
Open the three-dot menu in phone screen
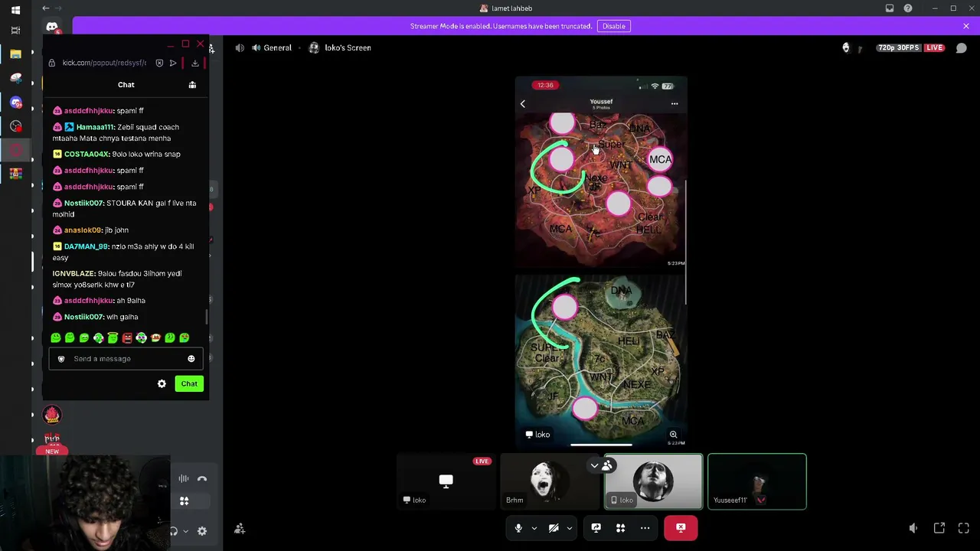point(675,103)
